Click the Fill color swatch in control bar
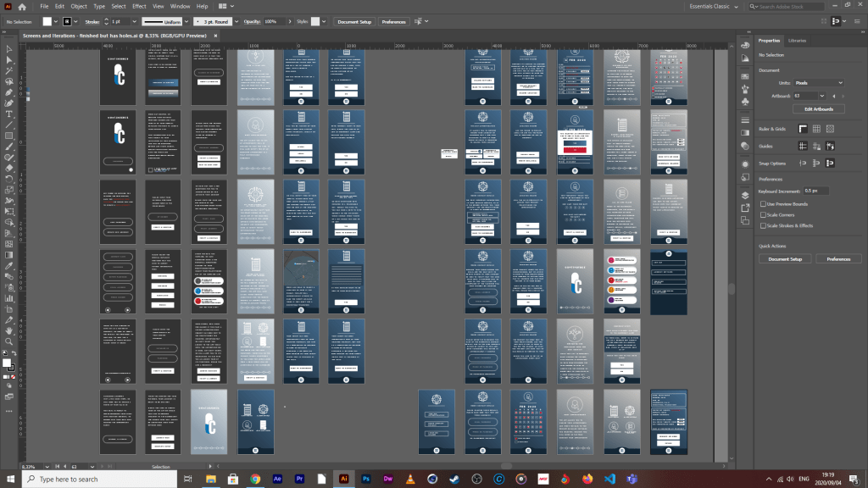The image size is (868, 488). [x=47, y=21]
